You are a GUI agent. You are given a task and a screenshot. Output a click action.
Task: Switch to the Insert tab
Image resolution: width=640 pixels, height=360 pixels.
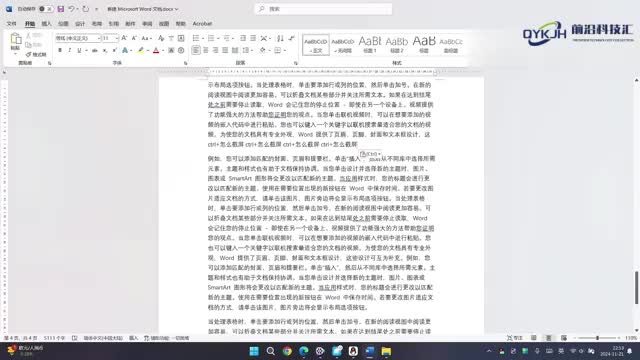[47, 24]
